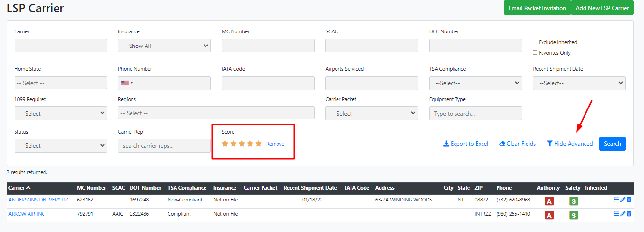The image size is (644, 232).
Task: Sort by the Recent Shipment Date column header
Action: [310, 188]
